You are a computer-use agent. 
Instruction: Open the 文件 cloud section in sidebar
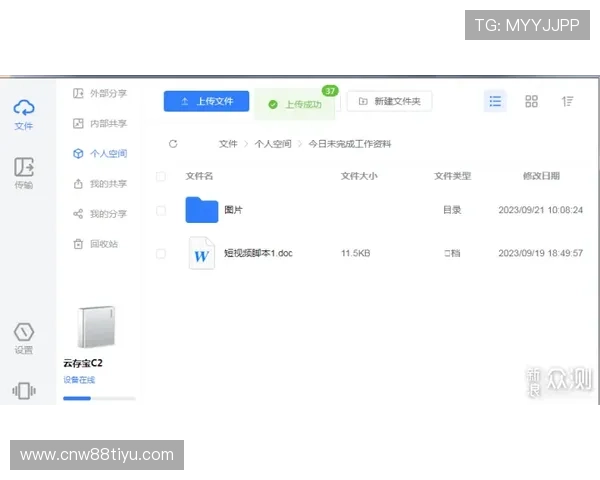click(24, 114)
